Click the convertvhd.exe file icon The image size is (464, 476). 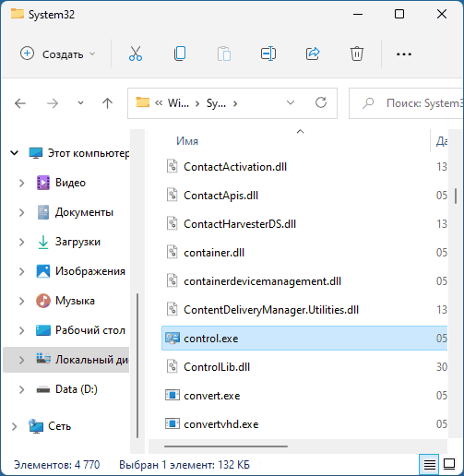point(173,423)
